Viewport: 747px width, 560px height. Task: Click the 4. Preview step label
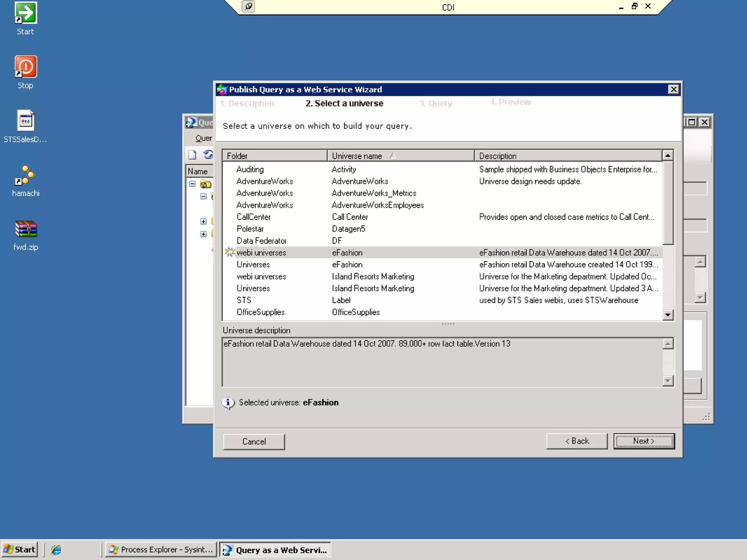pyautogui.click(x=510, y=102)
